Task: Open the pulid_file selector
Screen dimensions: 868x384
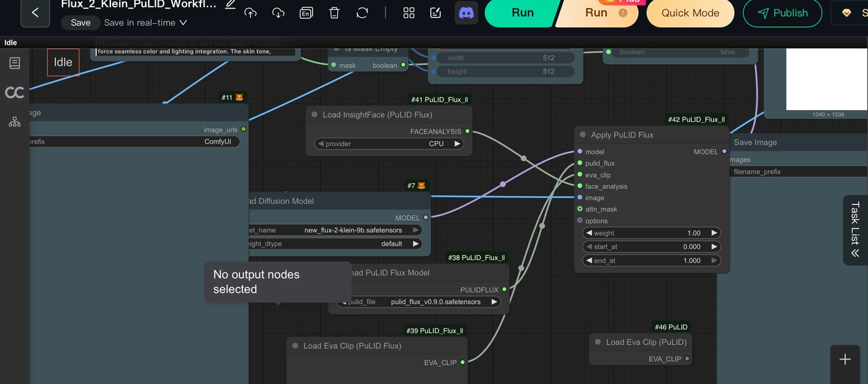Action: click(x=419, y=302)
